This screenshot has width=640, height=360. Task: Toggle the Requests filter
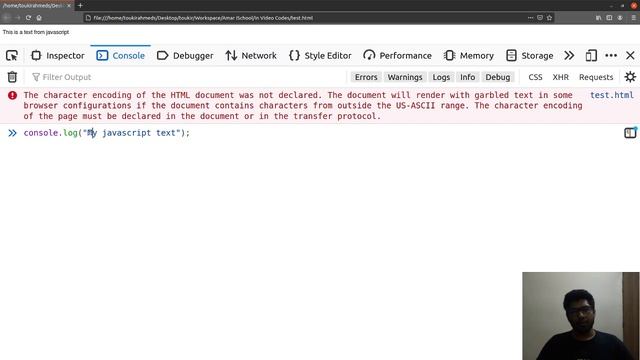[596, 77]
